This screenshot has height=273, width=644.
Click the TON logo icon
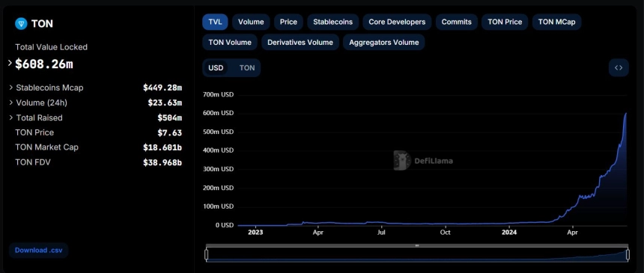[21, 24]
